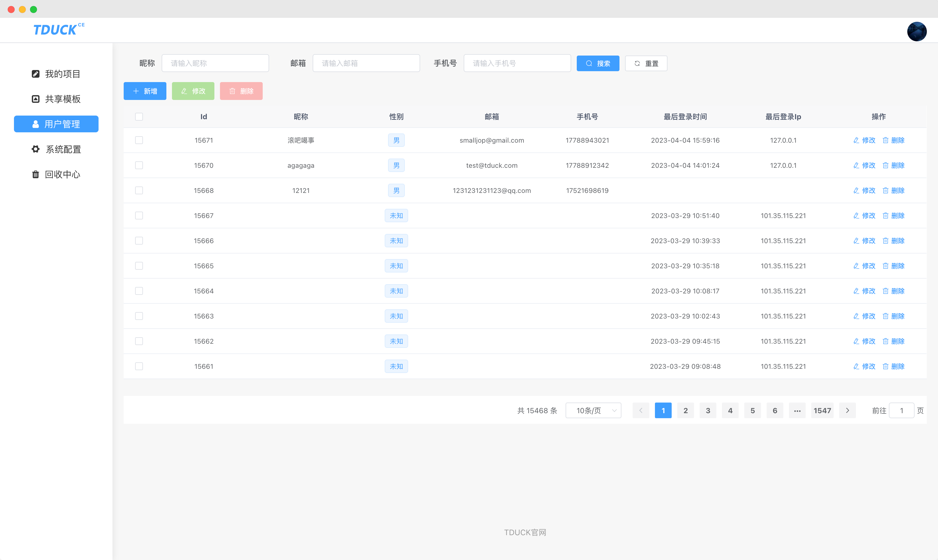This screenshot has width=938, height=560.
Task: Open the user avatar menu
Action: (x=917, y=31)
